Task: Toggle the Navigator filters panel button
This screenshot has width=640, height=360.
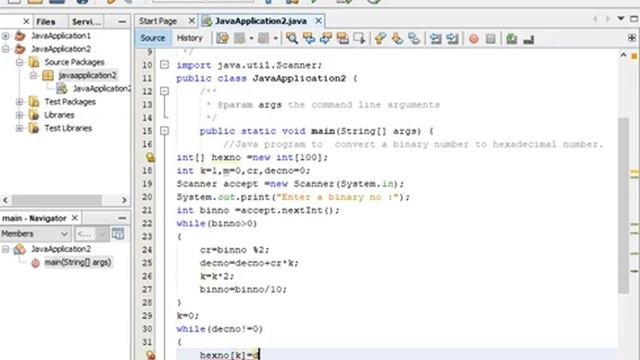Action: pos(118,233)
